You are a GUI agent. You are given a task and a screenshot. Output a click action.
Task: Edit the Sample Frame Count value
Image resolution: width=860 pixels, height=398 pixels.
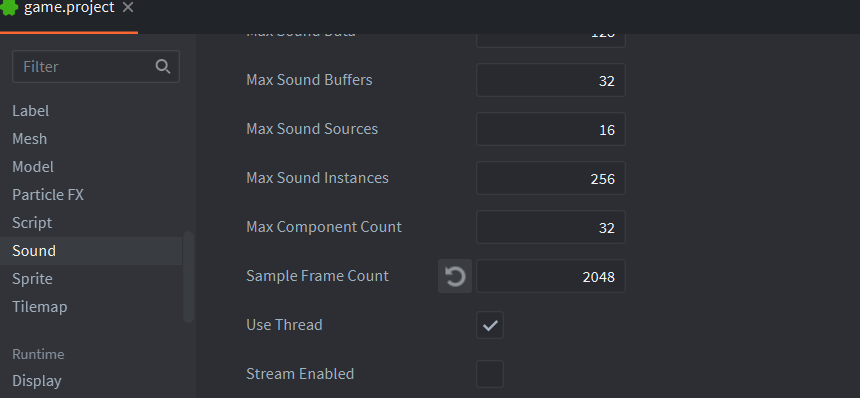pos(551,276)
